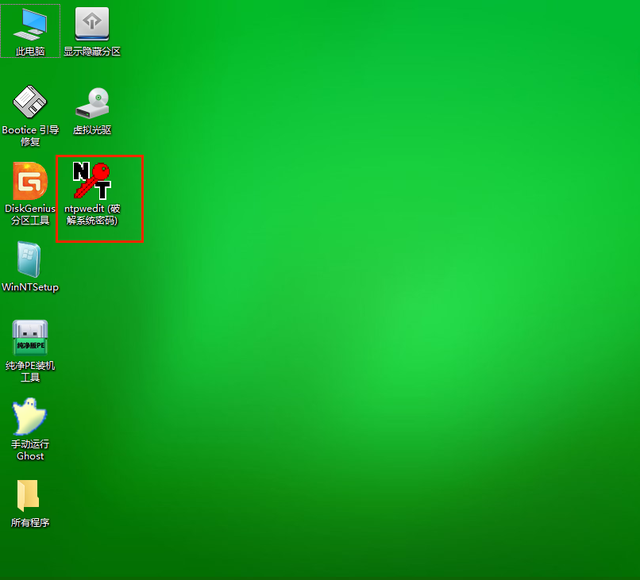Select the DiskGenius 分区工具 icon

point(30,180)
